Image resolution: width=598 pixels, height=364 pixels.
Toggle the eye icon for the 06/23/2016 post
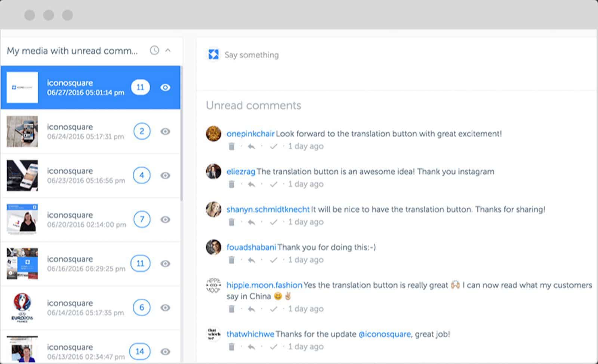[165, 175]
